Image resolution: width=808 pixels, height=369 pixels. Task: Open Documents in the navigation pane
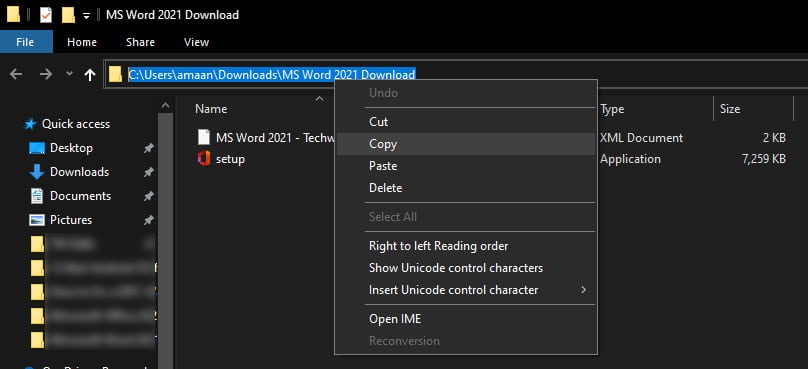point(80,196)
